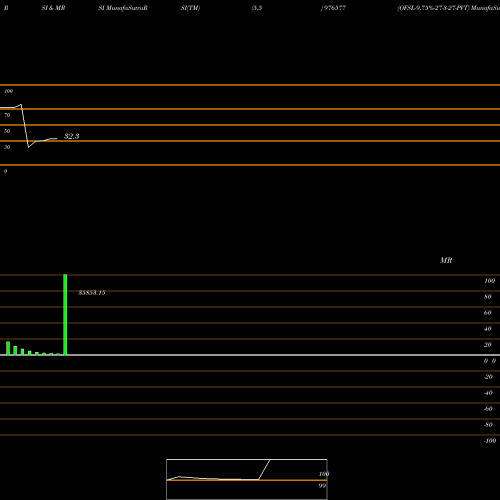Click the 99 label in mini chart

point(322,486)
